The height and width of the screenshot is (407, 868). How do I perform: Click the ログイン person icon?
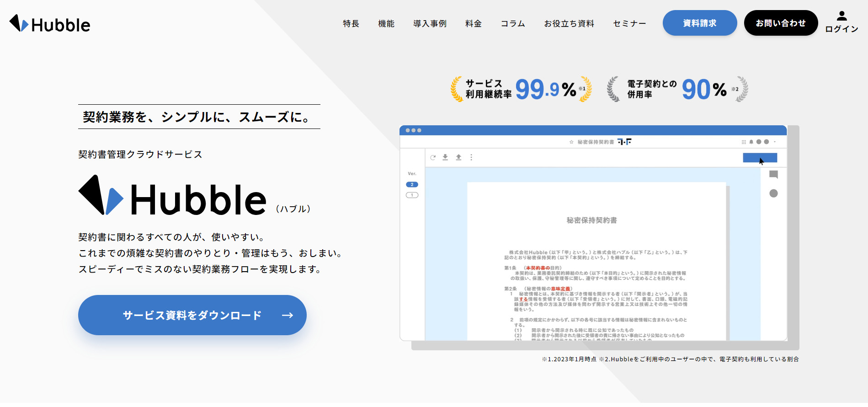point(841,16)
